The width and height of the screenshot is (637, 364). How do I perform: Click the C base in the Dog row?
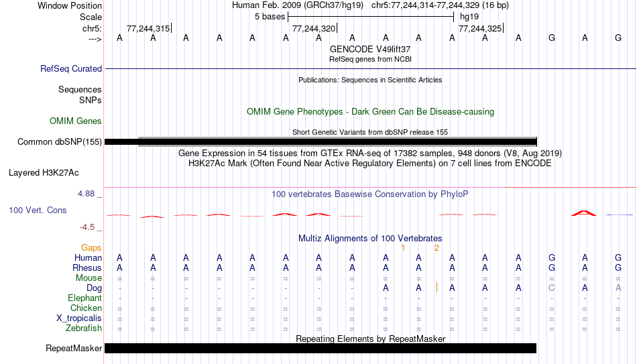[551, 288]
